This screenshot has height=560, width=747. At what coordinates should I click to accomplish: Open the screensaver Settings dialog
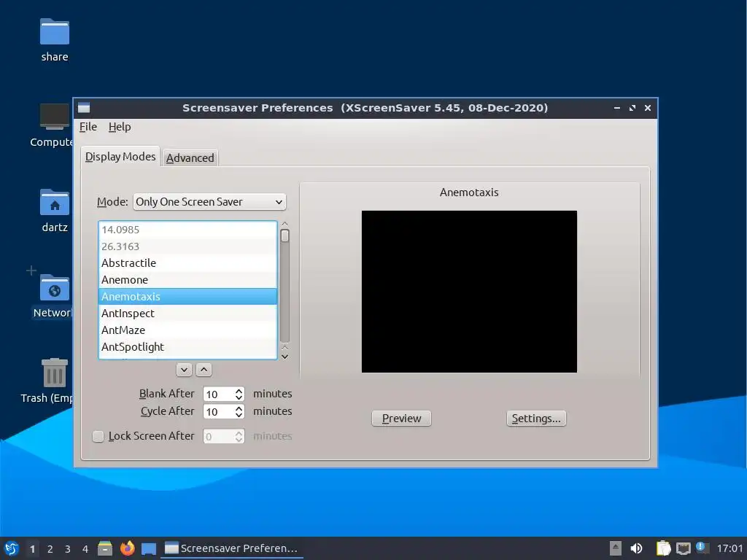coord(536,419)
